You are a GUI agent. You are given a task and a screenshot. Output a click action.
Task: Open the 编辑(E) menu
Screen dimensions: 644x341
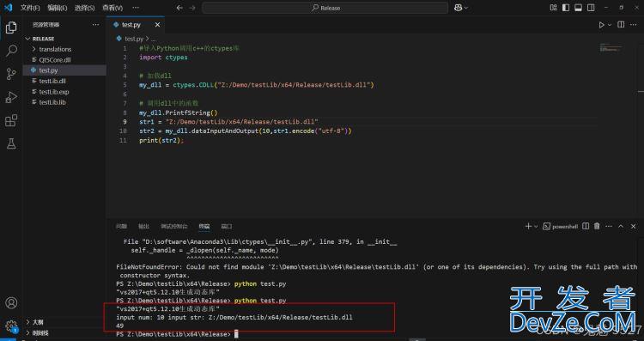[57, 8]
